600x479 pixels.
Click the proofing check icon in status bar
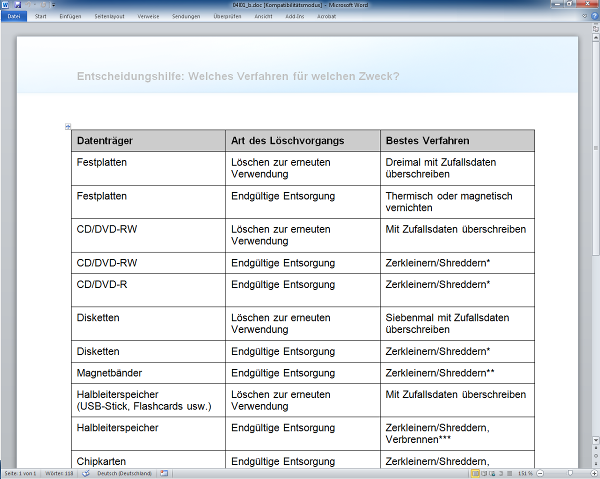tap(83, 472)
